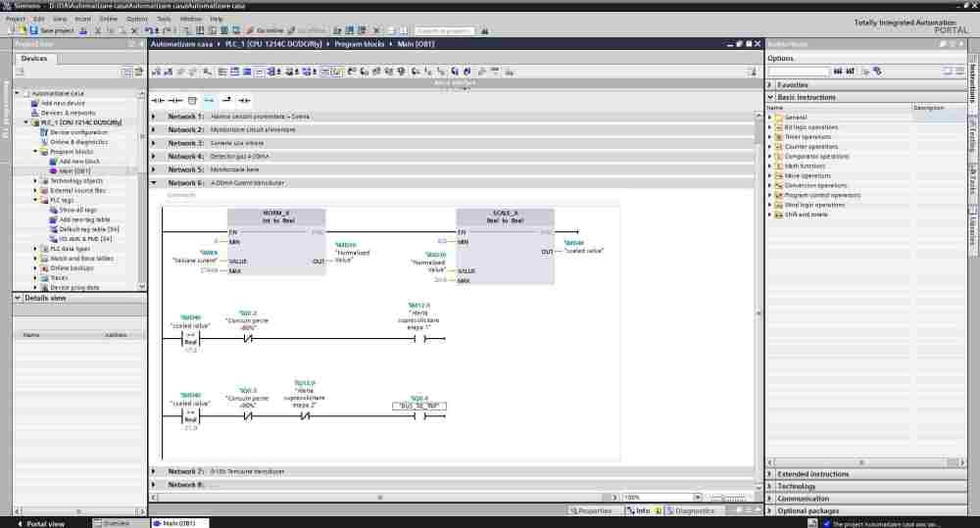The width and height of the screenshot is (980, 528).
Task: Open the Bit logic operations folder
Action: pos(810,127)
